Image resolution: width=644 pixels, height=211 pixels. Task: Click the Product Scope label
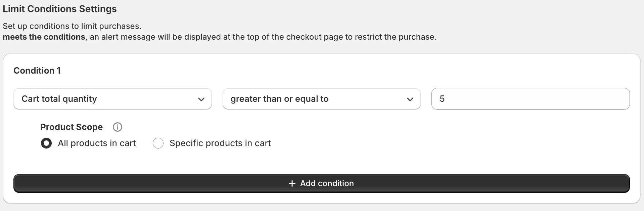point(71,127)
